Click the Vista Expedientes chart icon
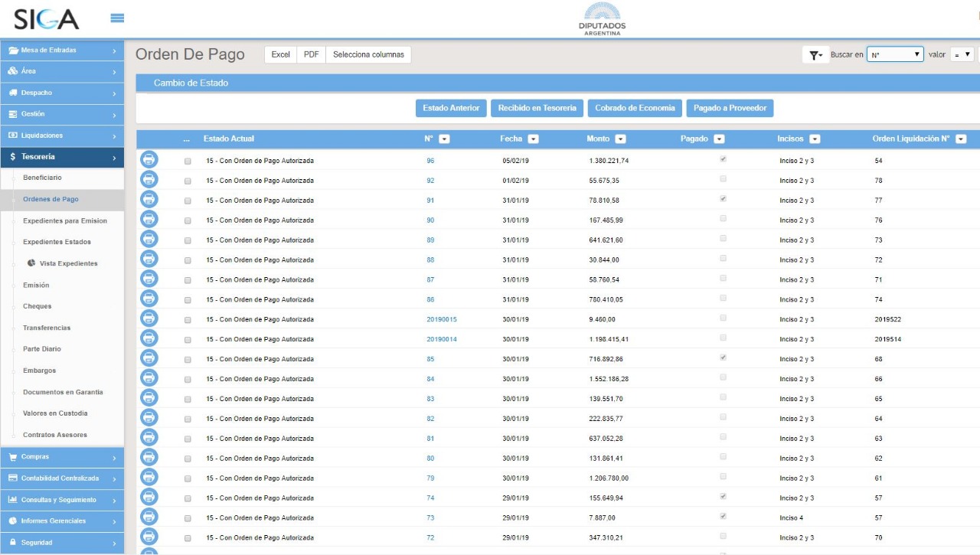The height and width of the screenshot is (555, 980). (32, 263)
